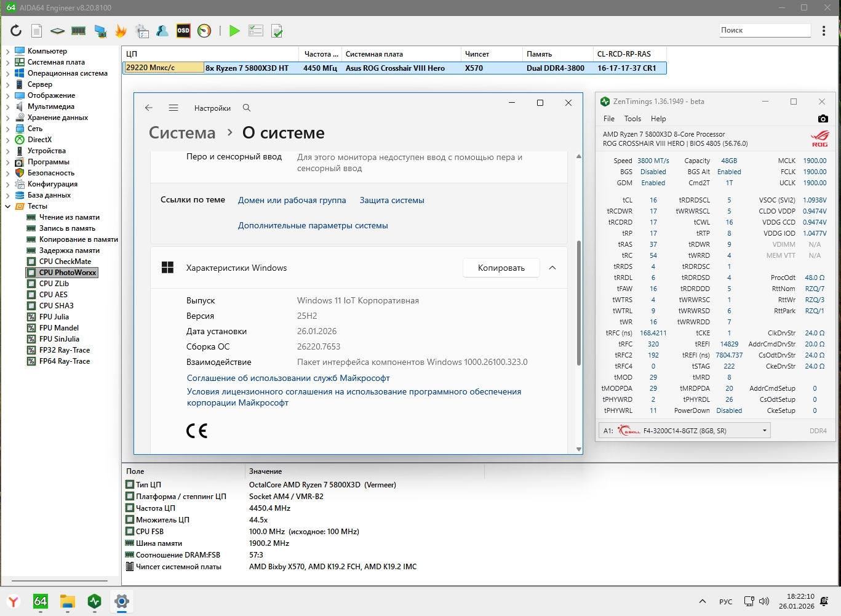Click the Settings gear taskbar icon
This screenshot has width=841, height=616.
pyautogui.click(x=122, y=601)
